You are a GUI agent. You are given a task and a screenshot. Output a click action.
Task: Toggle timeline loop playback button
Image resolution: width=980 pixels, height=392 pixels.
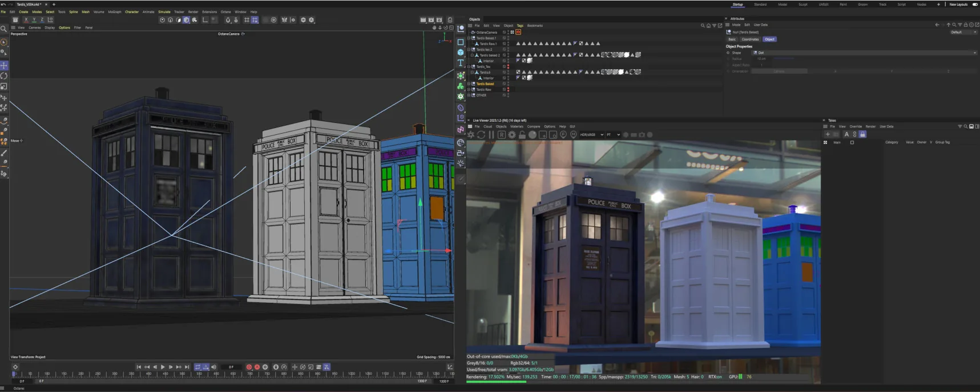[197, 367]
